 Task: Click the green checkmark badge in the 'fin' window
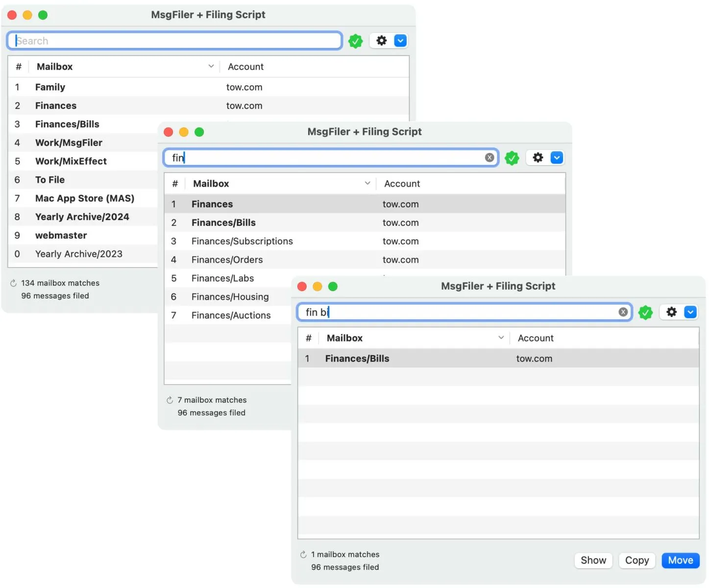(x=512, y=158)
